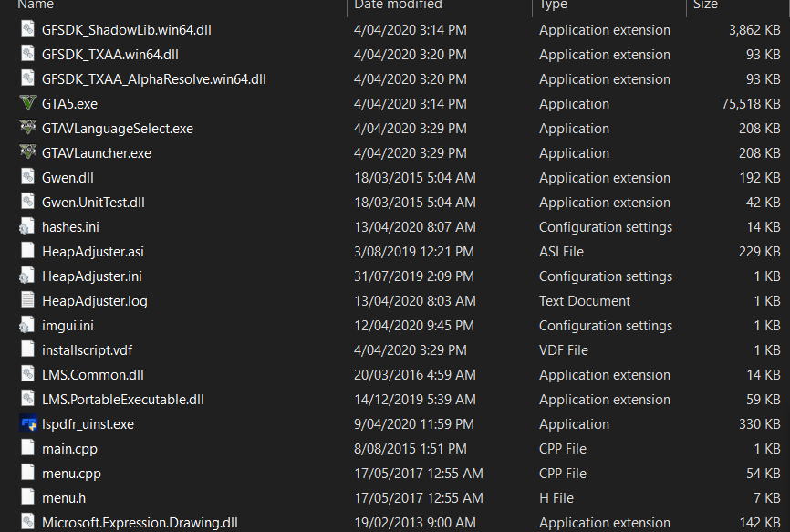
Task: Select the Gwen.UnitTest.dll file name
Action: [93, 202]
